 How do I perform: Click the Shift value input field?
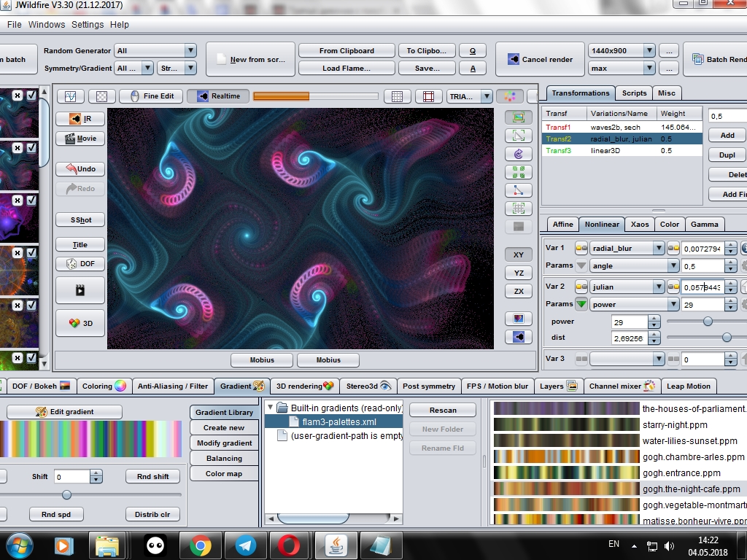tap(72, 477)
